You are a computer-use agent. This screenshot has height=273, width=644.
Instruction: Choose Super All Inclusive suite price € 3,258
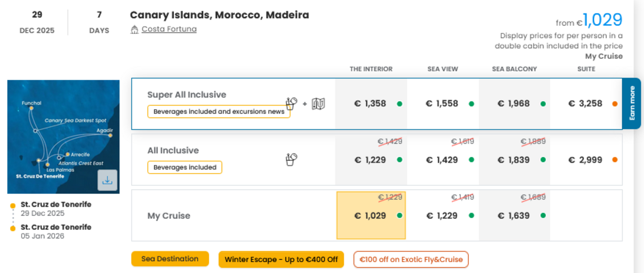tap(586, 104)
